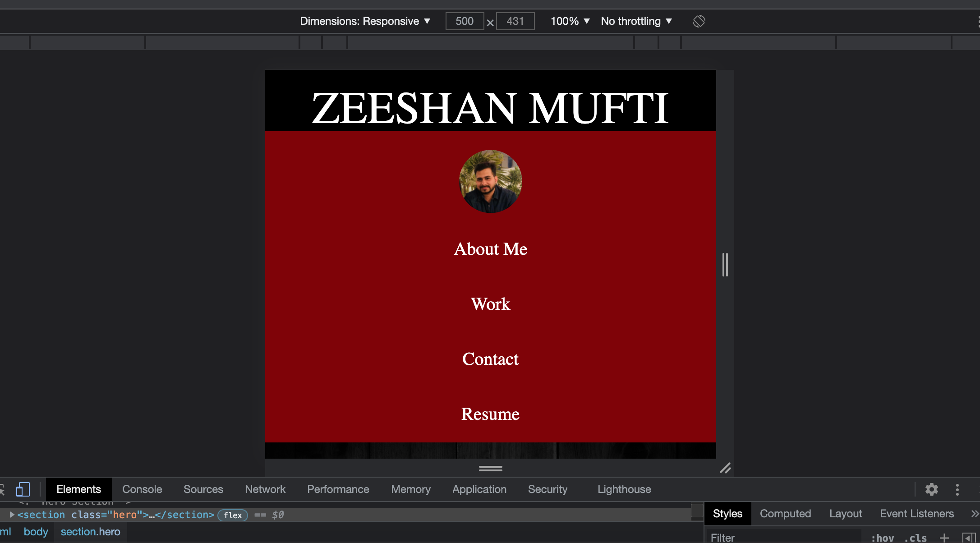Viewport: 980px width, 543px height.
Task: Select body in the breadcrumb trail
Action: pos(36,532)
